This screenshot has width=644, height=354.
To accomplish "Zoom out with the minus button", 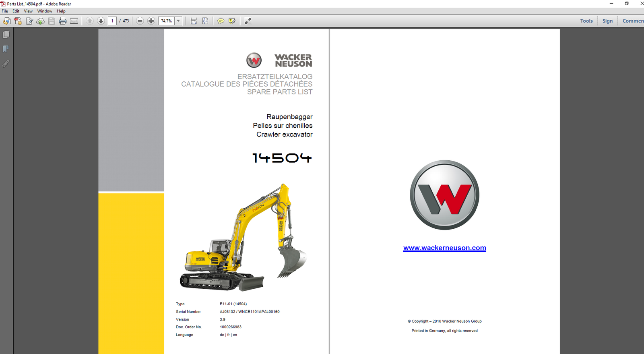I will [x=140, y=21].
